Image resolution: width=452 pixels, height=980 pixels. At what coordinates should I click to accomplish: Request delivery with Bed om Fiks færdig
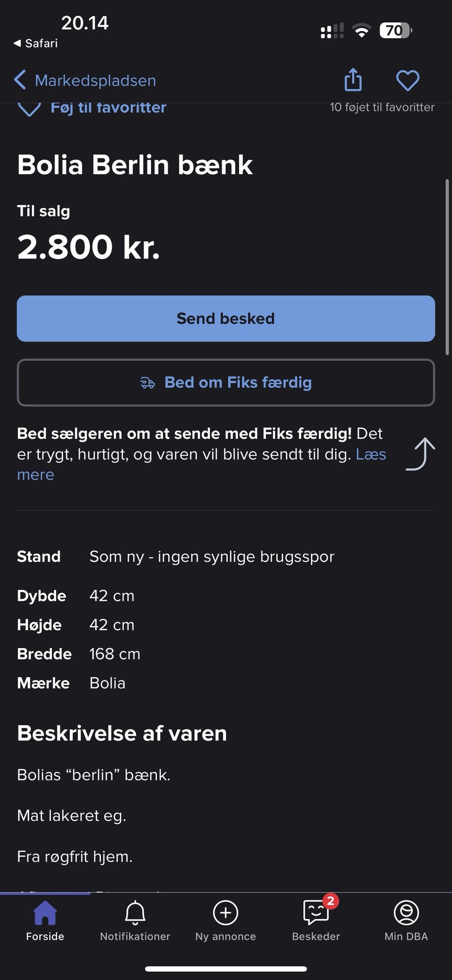click(x=226, y=382)
